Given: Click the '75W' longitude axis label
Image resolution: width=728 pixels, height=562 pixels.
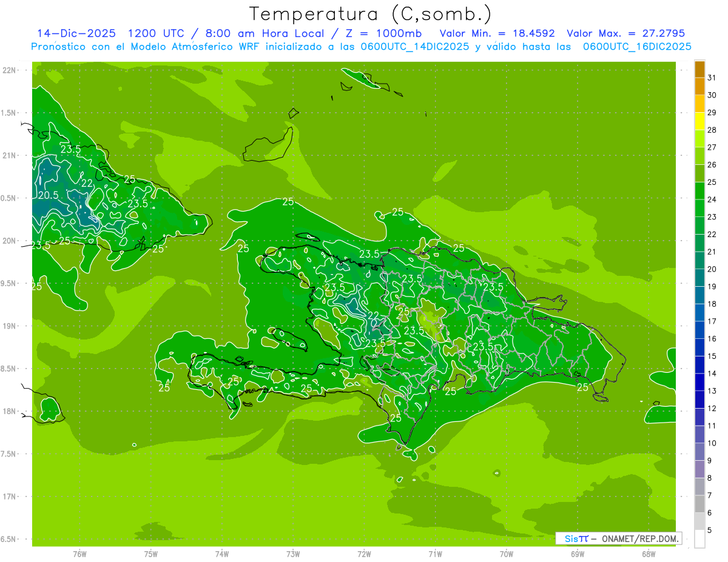Looking at the screenshot, I should [x=151, y=554].
